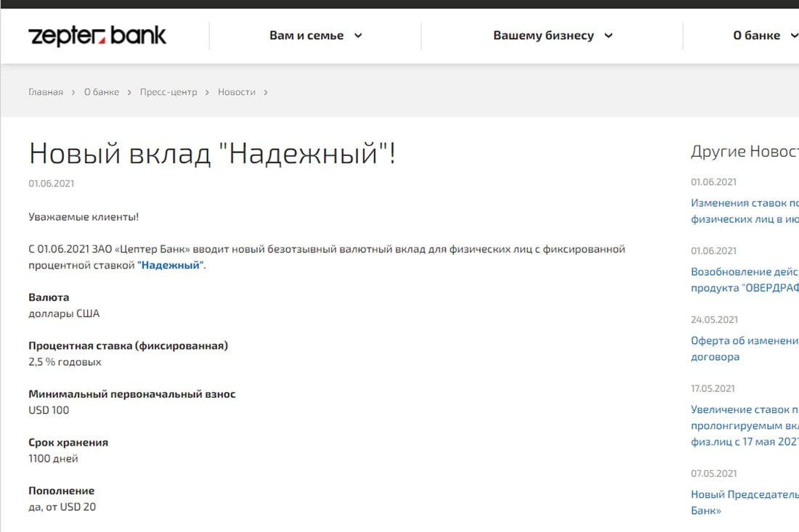Select the value "1100 дней"
Image resolution: width=799 pixels, height=532 pixels.
[x=54, y=459]
